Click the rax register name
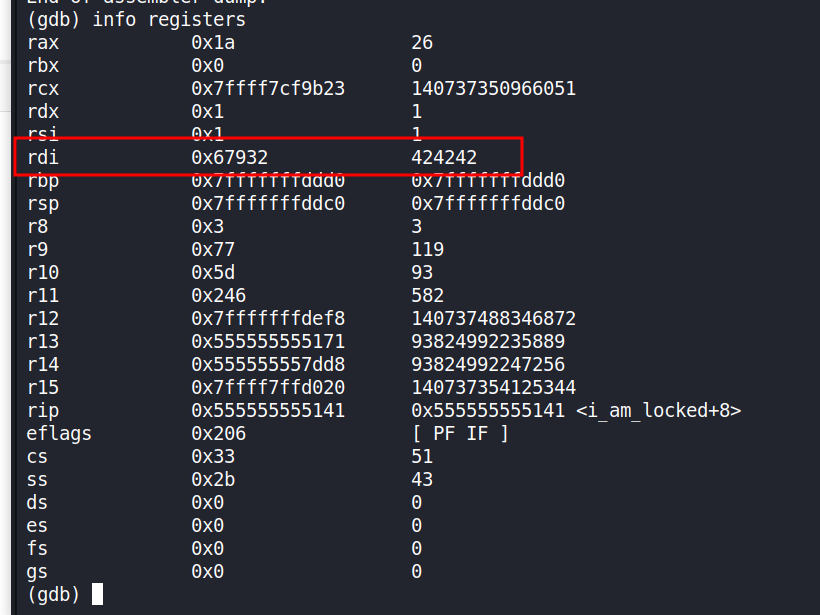The height and width of the screenshot is (615, 820). click(43, 43)
